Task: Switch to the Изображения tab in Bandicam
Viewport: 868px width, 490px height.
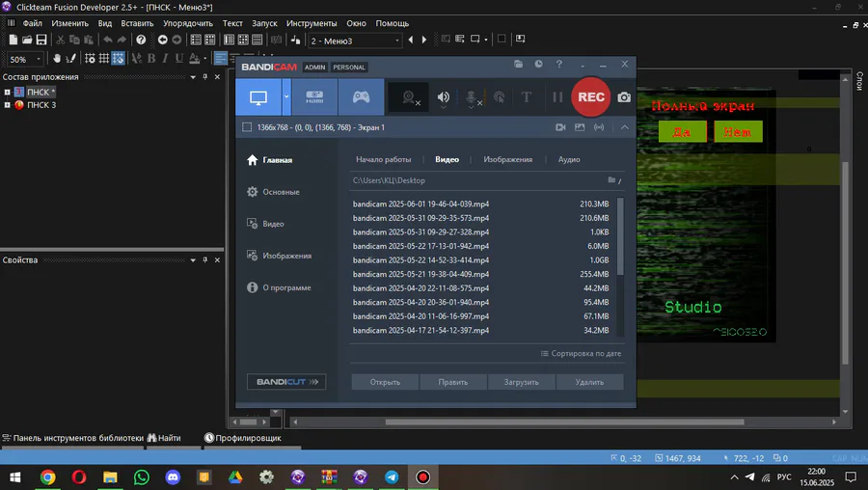Action: pyautogui.click(x=507, y=159)
